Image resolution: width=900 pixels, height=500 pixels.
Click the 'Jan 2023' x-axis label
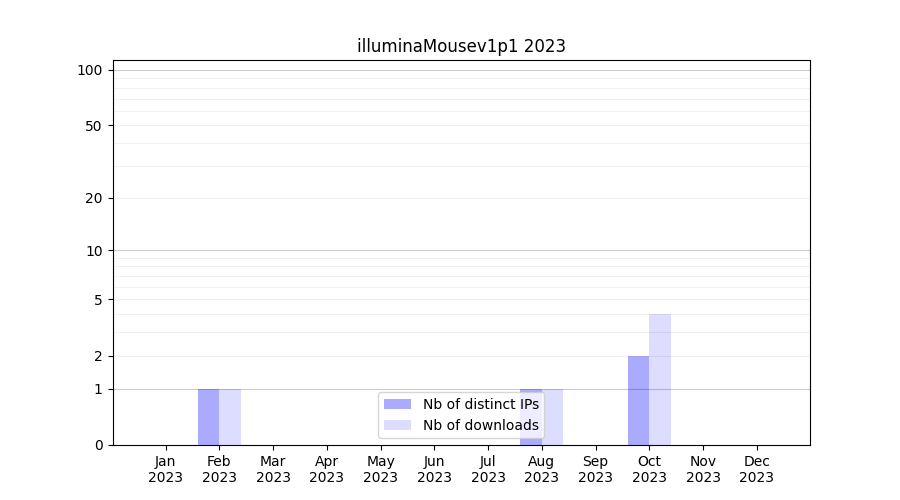pos(165,469)
